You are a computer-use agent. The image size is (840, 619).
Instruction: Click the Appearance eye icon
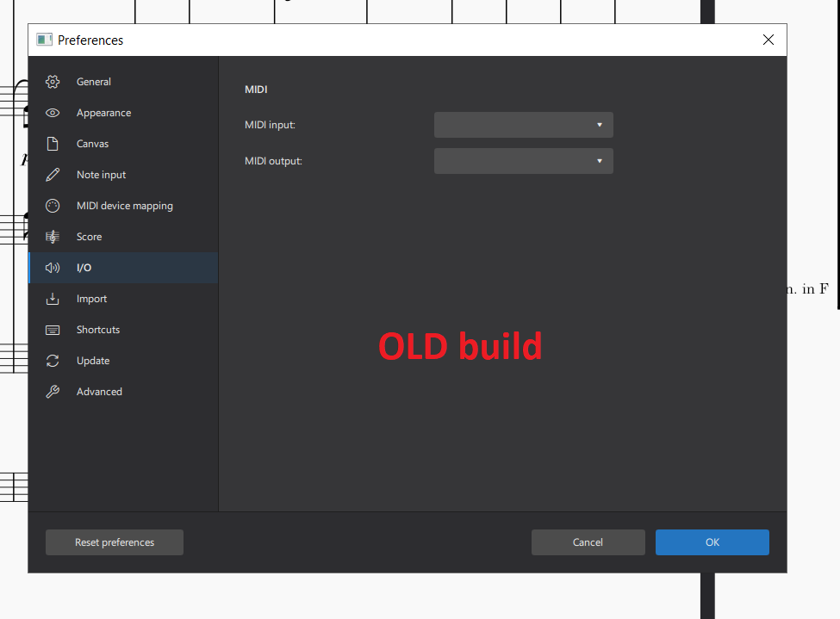pyautogui.click(x=53, y=113)
